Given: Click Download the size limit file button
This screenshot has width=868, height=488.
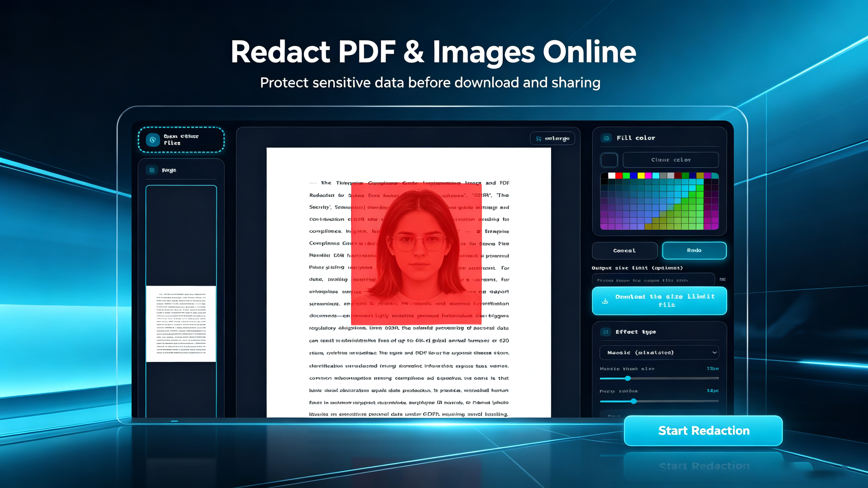Looking at the screenshot, I should coord(659,301).
